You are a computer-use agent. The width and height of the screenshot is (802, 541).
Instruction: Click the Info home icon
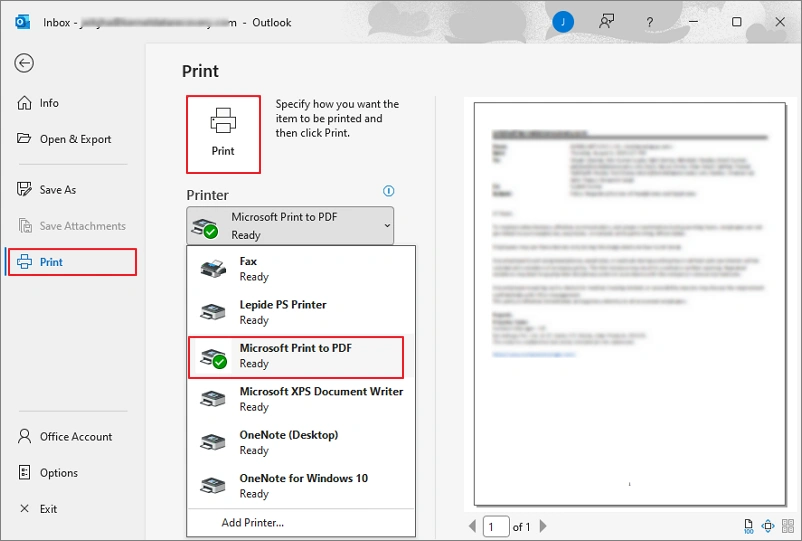click(x=24, y=103)
